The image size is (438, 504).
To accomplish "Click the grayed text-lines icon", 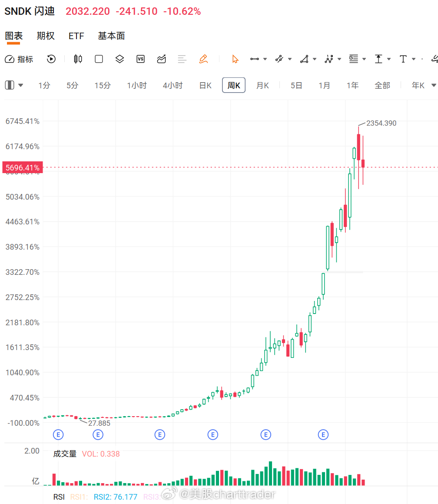I will 182,59.
